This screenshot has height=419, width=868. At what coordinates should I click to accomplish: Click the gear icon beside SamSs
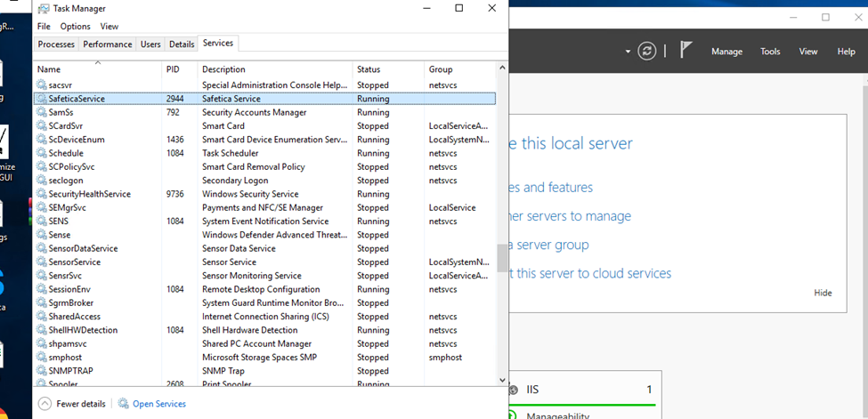[x=42, y=112]
